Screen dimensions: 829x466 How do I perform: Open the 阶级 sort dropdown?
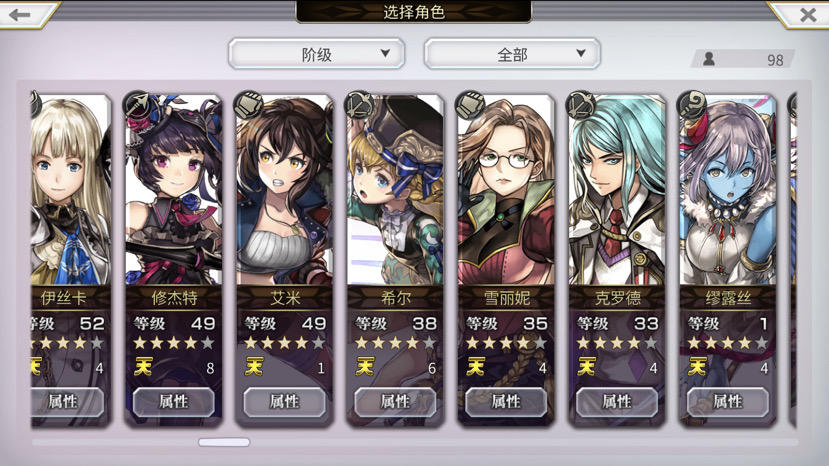pyautogui.click(x=317, y=53)
